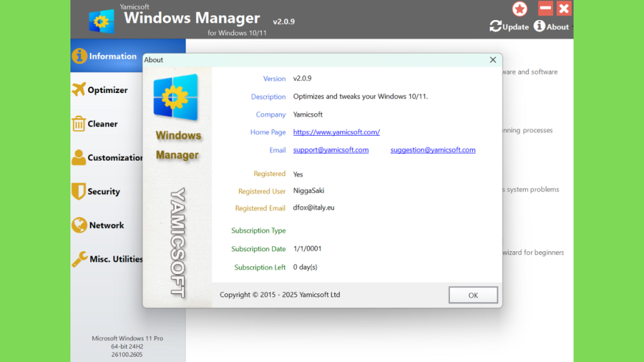Viewport: 644px width, 362px height.
Task: Click the 'for Windows 10/11' header subtitle
Action: (237, 33)
